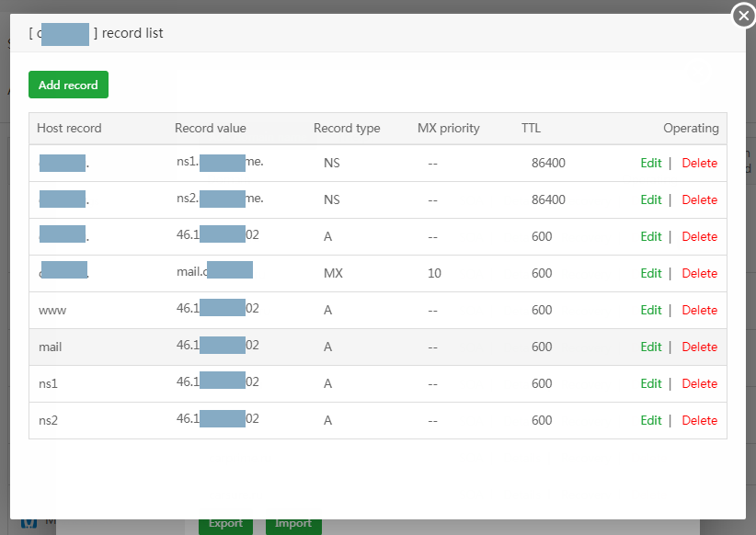Delete the NS record with ns1 value
The image size is (756, 535).
coord(699,163)
